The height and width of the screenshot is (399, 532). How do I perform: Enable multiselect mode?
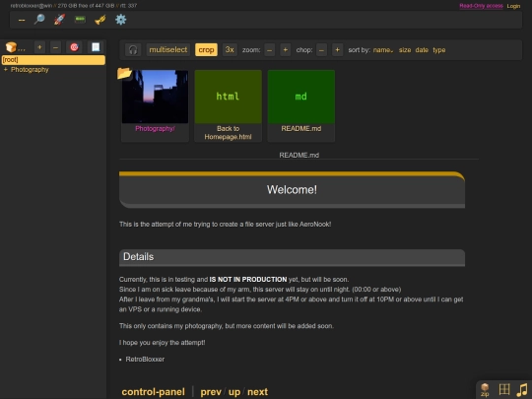point(168,50)
